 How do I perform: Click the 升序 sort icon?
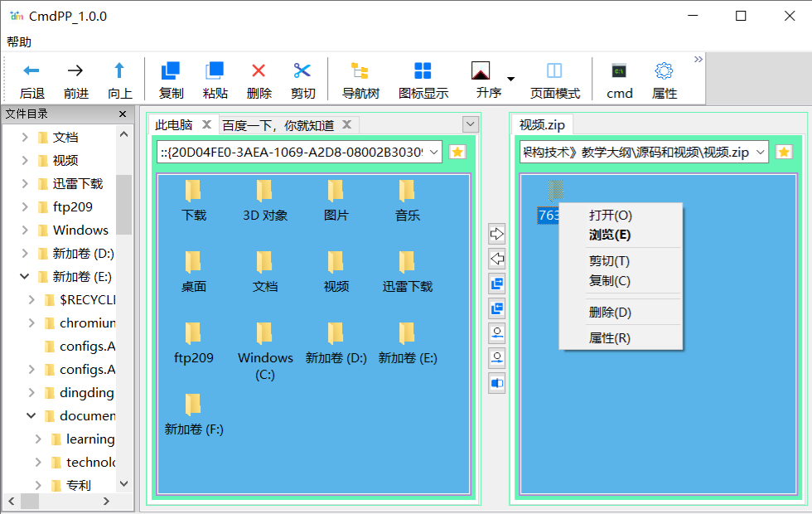[481, 70]
